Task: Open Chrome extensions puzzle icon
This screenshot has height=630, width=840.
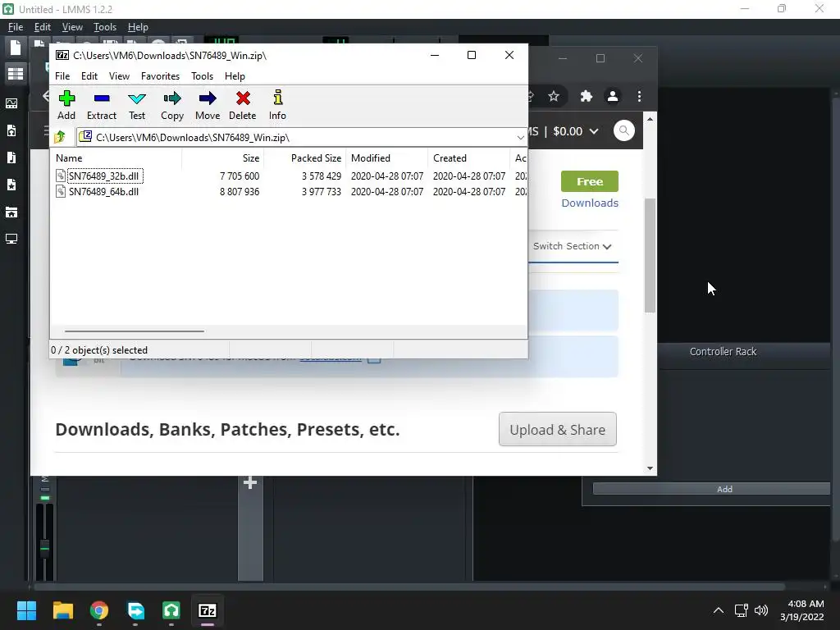Action: pyautogui.click(x=586, y=97)
